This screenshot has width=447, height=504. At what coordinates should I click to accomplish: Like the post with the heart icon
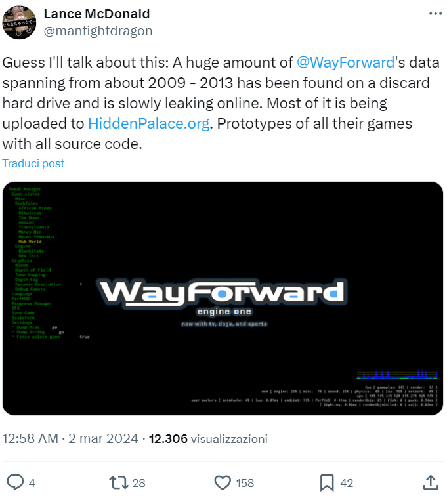[x=223, y=482]
